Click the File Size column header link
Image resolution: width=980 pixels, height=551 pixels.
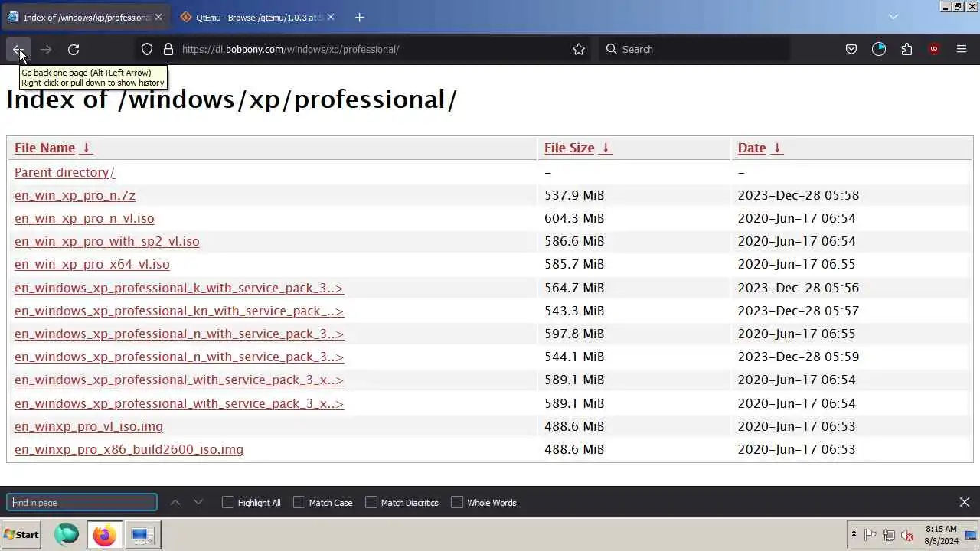pos(569,148)
